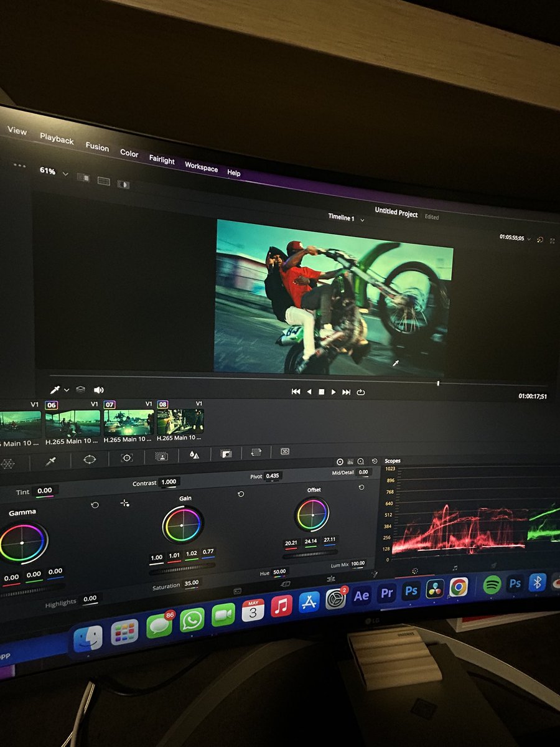Open the eyedropper options dropdown arrow
Image resolution: width=560 pixels, height=747 pixels.
pyautogui.click(x=67, y=390)
